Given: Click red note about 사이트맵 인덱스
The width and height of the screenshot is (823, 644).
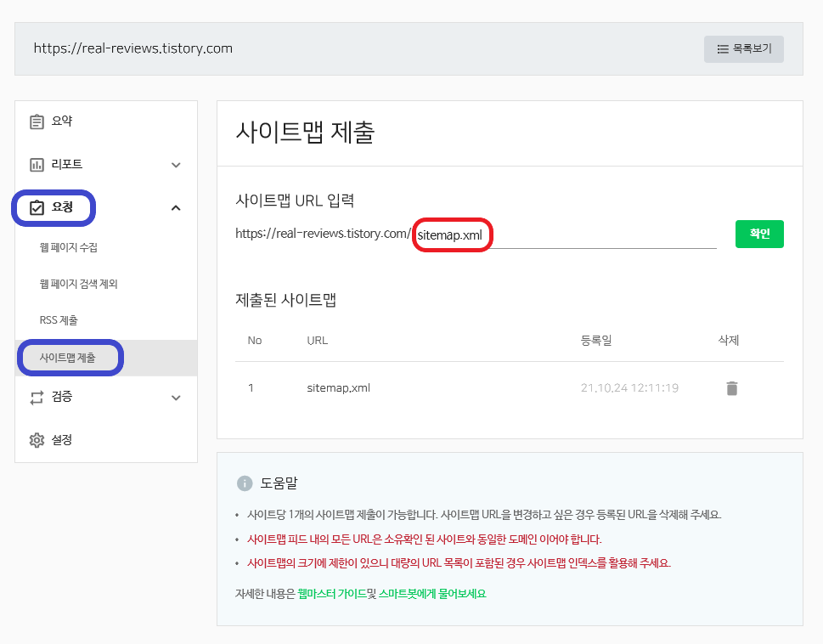Looking at the screenshot, I should [459, 563].
